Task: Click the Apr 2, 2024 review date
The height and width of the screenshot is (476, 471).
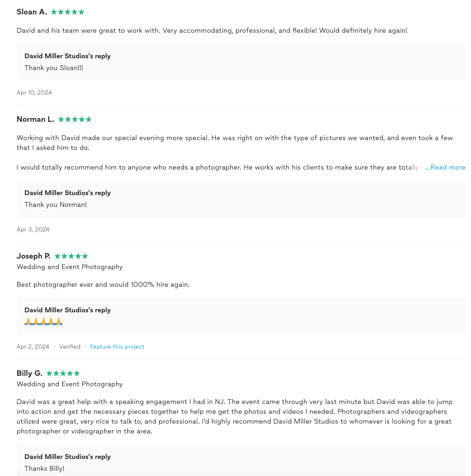Action: click(33, 347)
